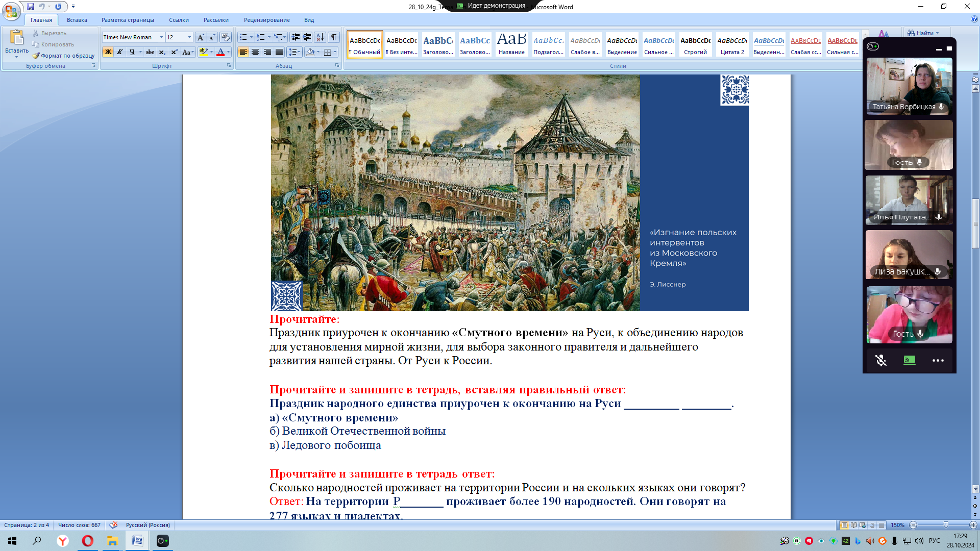
Task: Click the green screen sharing icon in the call panel
Action: pyautogui.click(x=909, y=360)
